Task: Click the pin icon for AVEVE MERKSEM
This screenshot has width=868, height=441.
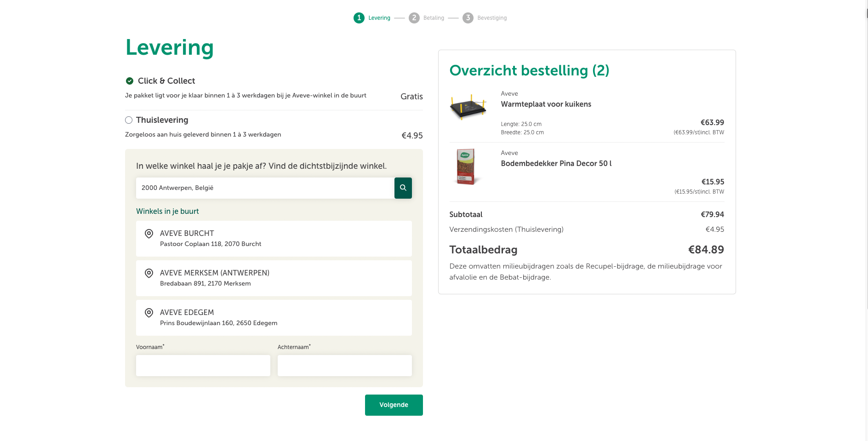Action: point(149,273)
